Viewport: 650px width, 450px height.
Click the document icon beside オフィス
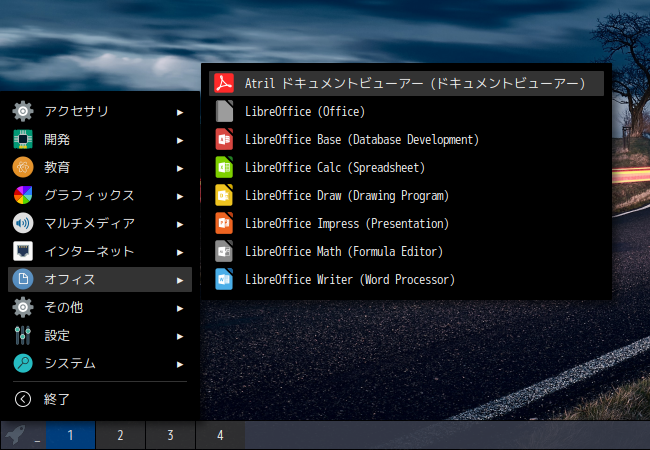pyautogui.click(x=23, y=279)
